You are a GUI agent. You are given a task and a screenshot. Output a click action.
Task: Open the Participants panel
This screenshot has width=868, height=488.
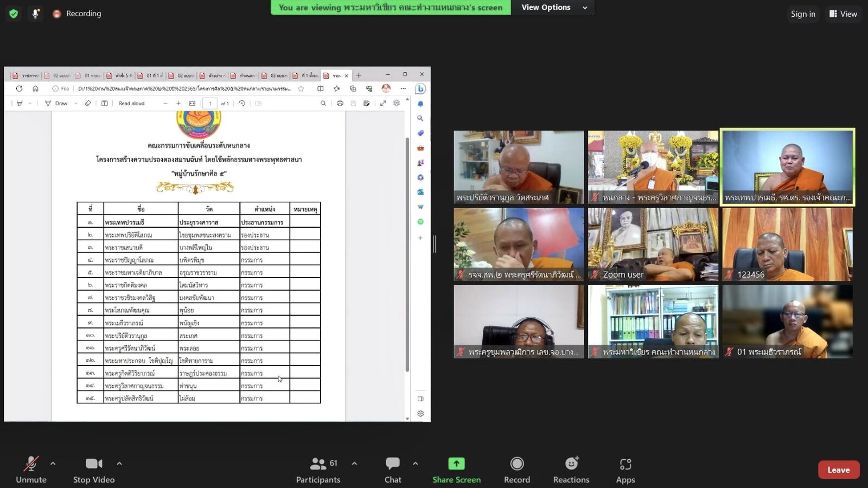click(318, 470)
